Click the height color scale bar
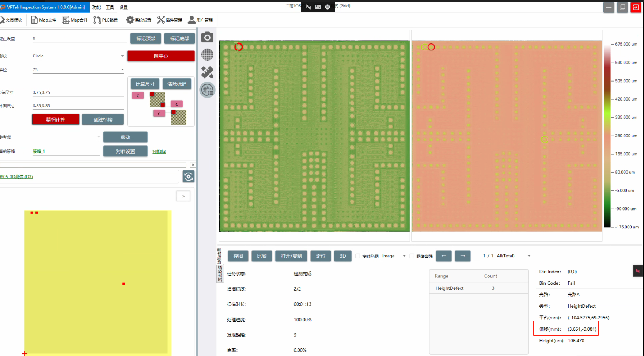The width and height of the screenshot is (644, 356). [607, 135]
